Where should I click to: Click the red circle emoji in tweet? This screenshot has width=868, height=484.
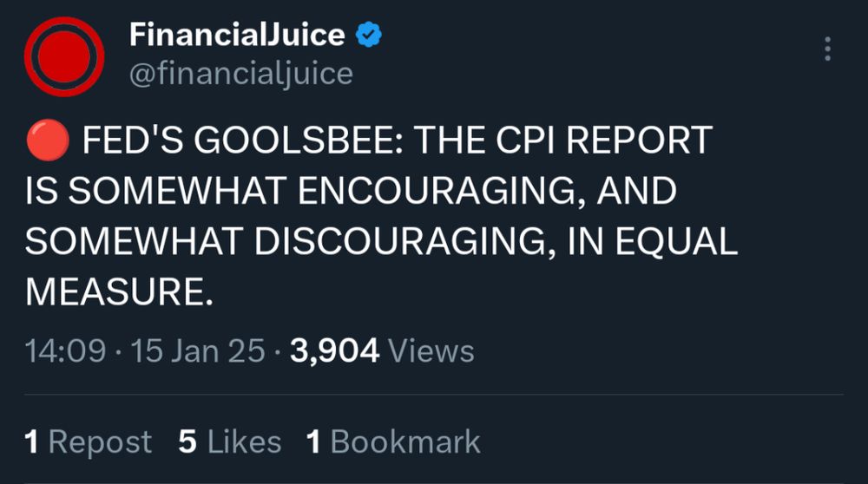point(46,141)
